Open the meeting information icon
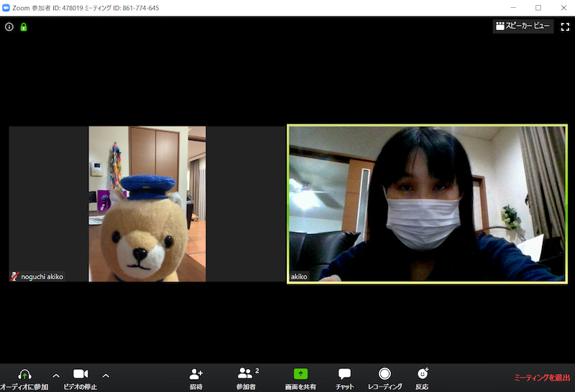 point(9,27)
